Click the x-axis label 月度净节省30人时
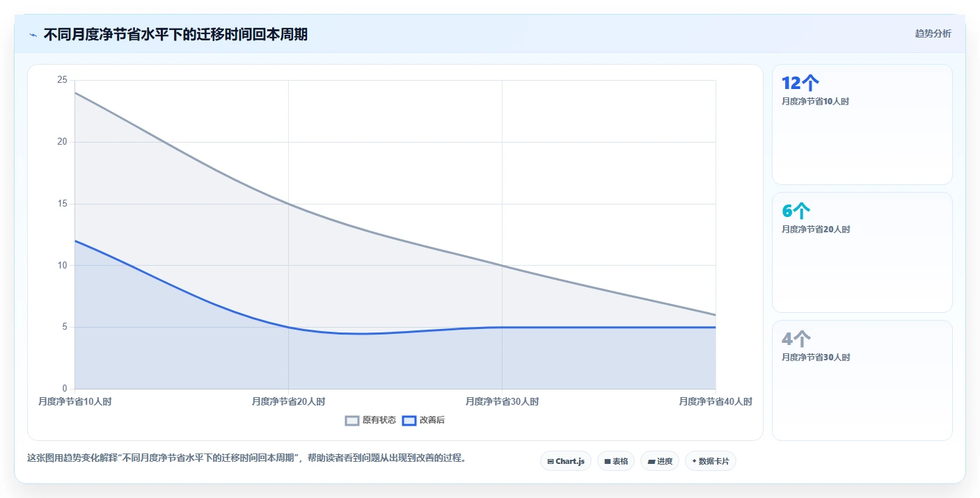The image size is (980, 498). (502, 401)
